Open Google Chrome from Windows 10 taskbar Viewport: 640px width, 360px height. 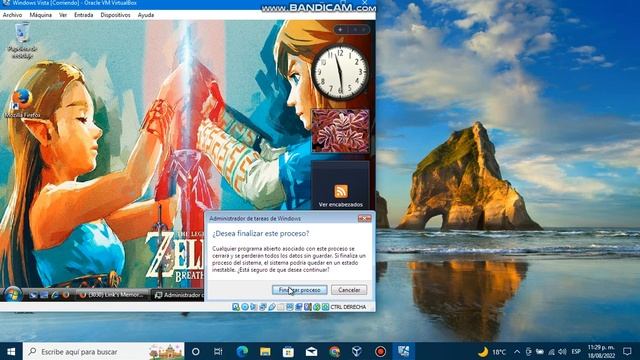[x=335, y=351]
